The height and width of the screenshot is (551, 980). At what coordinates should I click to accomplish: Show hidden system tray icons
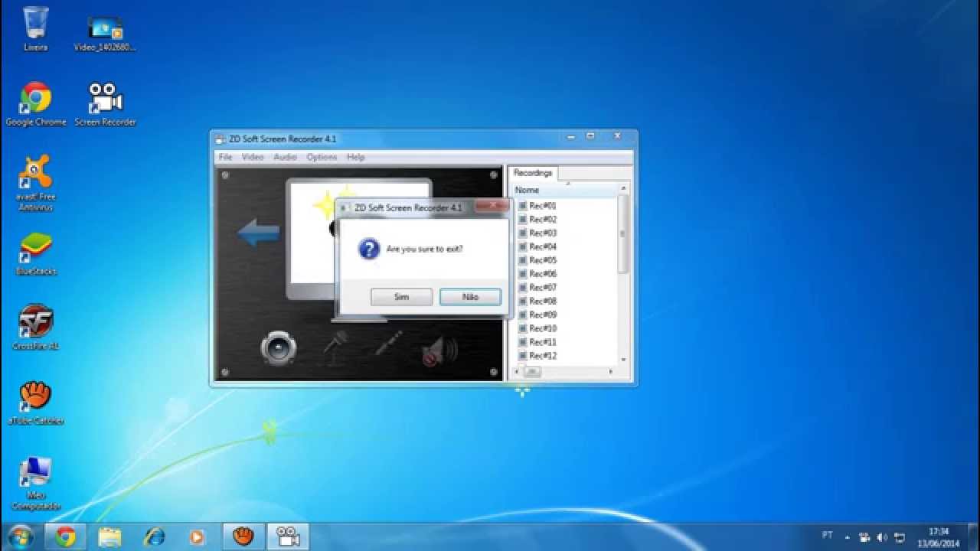pos(847,537)
